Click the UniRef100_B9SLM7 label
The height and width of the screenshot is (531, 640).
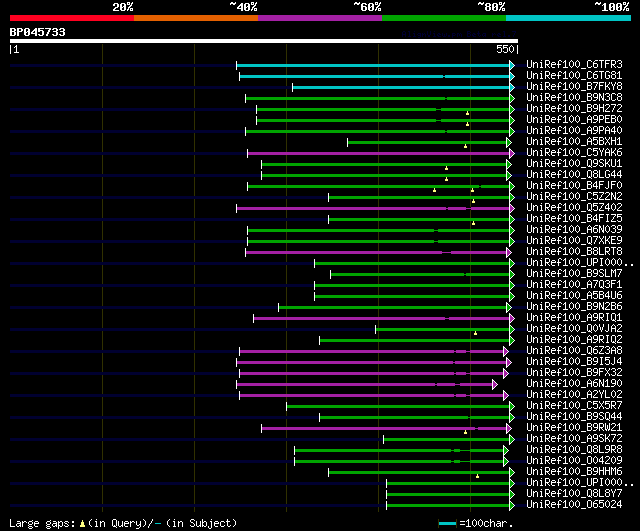574,274
